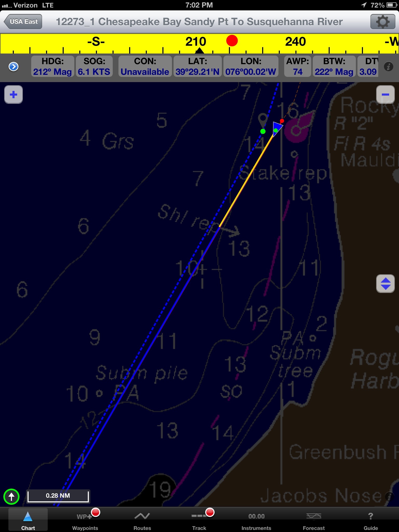Screen dimensions: 399x532
Task: Tap the plus zoom-in button
Action: point(14,95)
